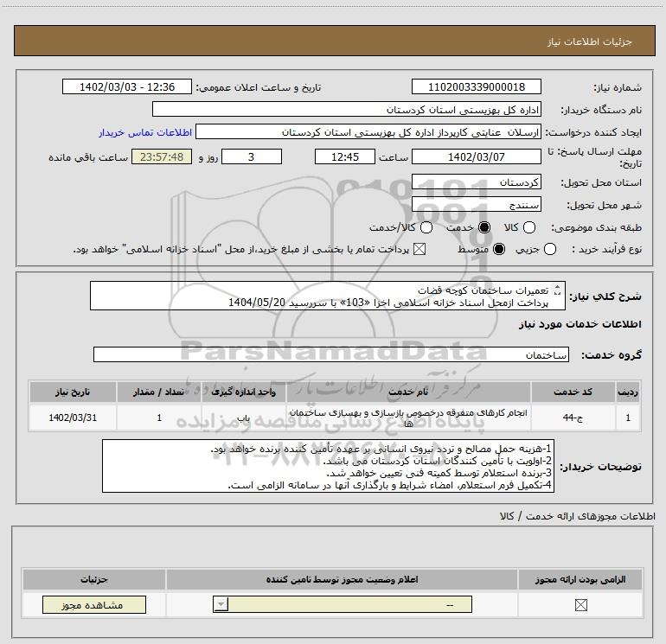Click the اطلاعات خدمات مورد نیاز heading

(x=580, y=324)
